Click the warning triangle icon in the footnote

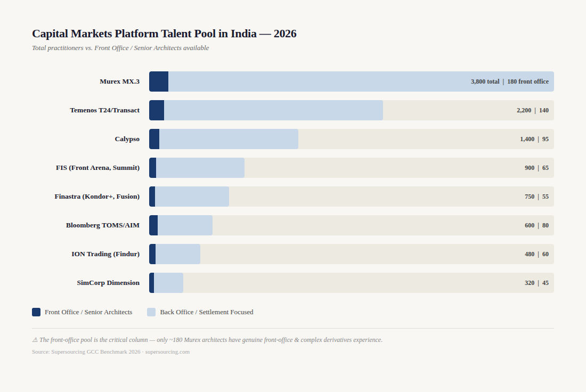pos(35,340)
